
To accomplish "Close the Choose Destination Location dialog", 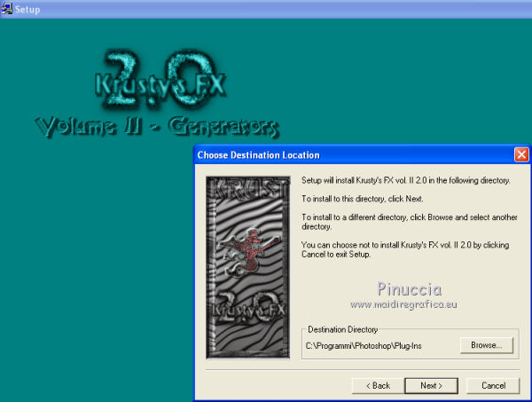I will 521,154.
